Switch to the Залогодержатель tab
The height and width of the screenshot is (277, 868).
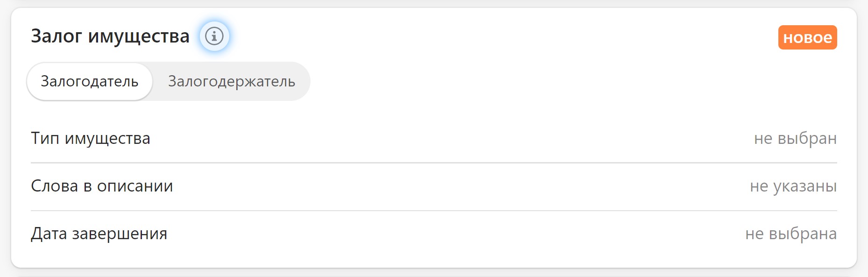point(232,81)
